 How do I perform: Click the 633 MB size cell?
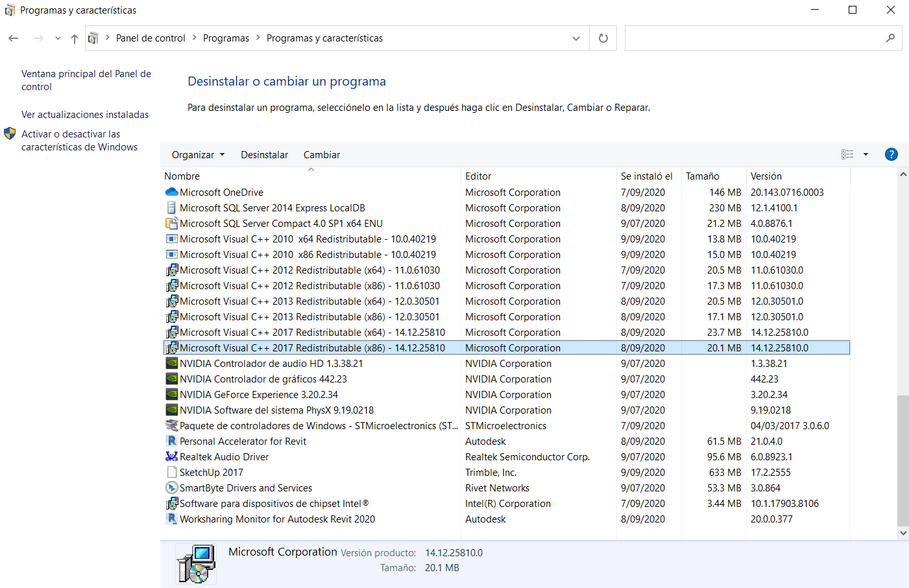[725, 473]
